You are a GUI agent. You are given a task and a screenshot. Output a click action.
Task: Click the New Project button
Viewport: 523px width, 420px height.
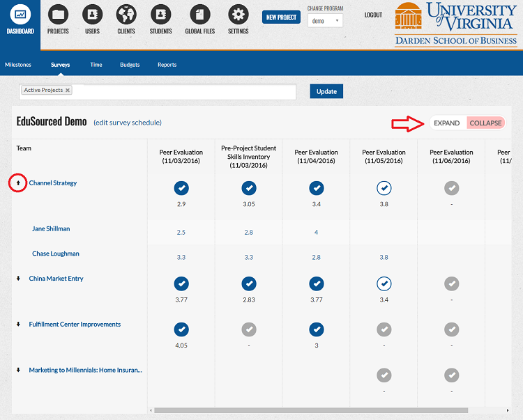click(x=281, y=17)
